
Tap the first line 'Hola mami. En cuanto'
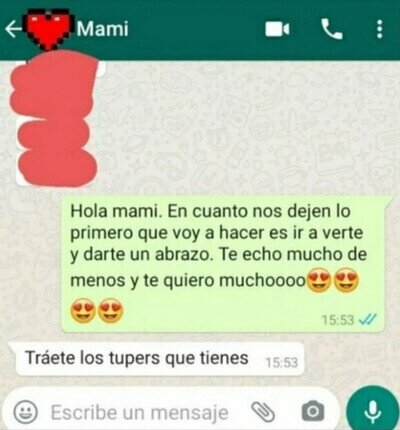(158, 211)
